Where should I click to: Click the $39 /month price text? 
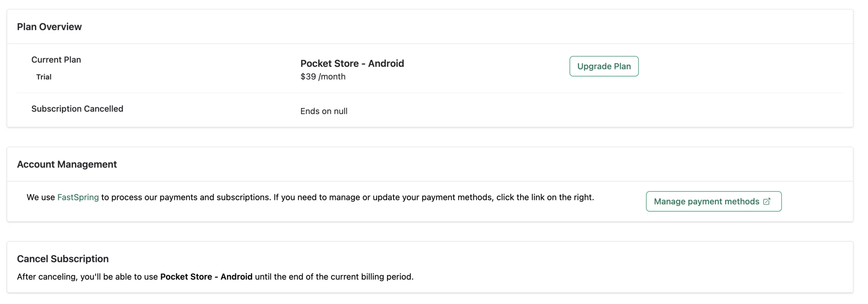click(323, 77)
